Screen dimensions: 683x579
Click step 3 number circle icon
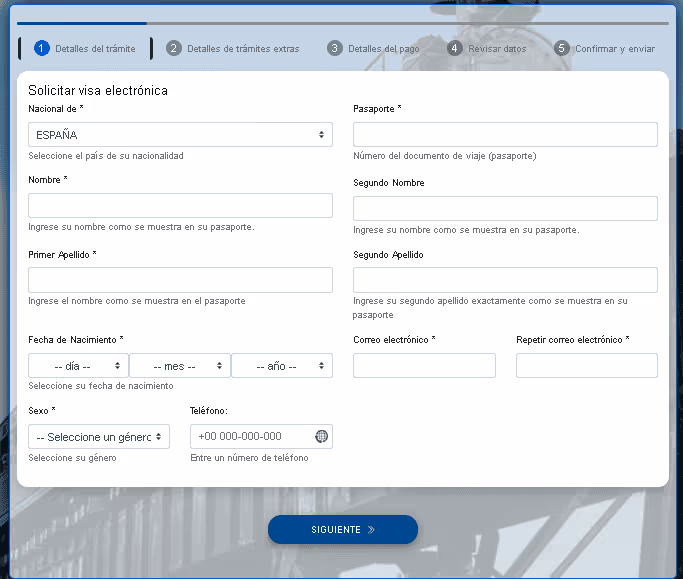point(335,48)
